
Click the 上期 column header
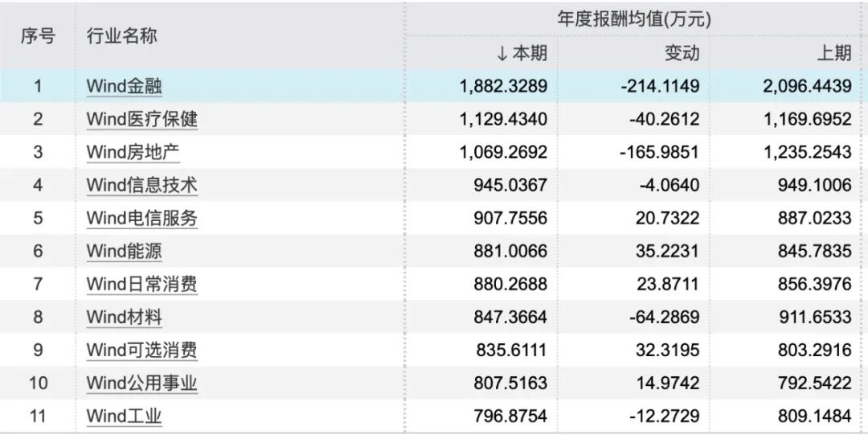834,53
